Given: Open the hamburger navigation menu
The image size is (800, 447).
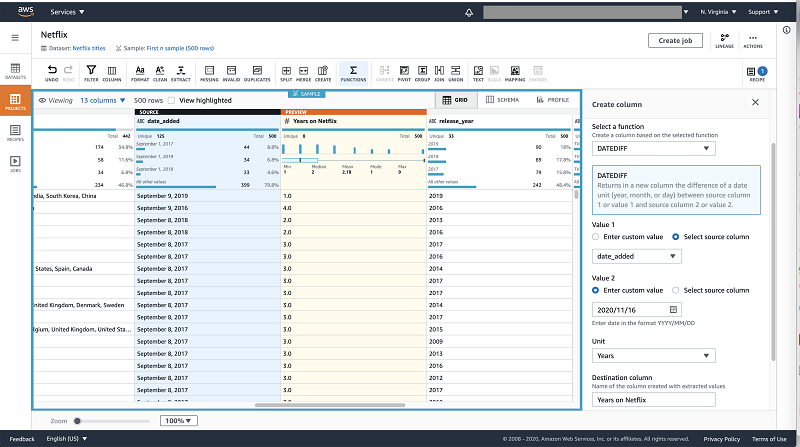Looking at the screenshot, I should pos(15,38).
